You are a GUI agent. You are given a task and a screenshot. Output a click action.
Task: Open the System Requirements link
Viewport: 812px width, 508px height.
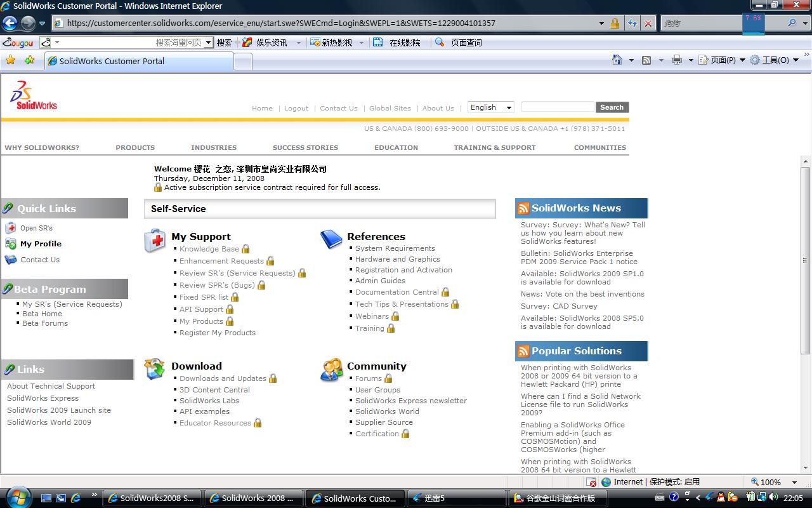click(x=395, y=248)
